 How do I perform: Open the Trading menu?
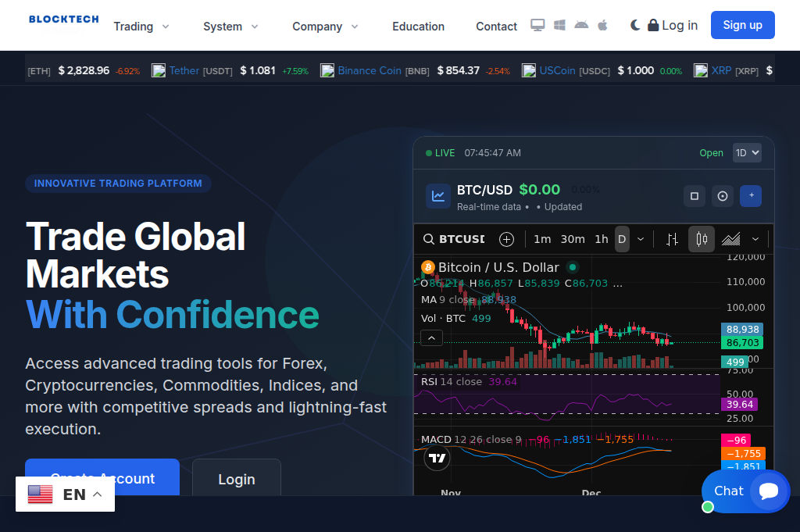pos(141,26)
